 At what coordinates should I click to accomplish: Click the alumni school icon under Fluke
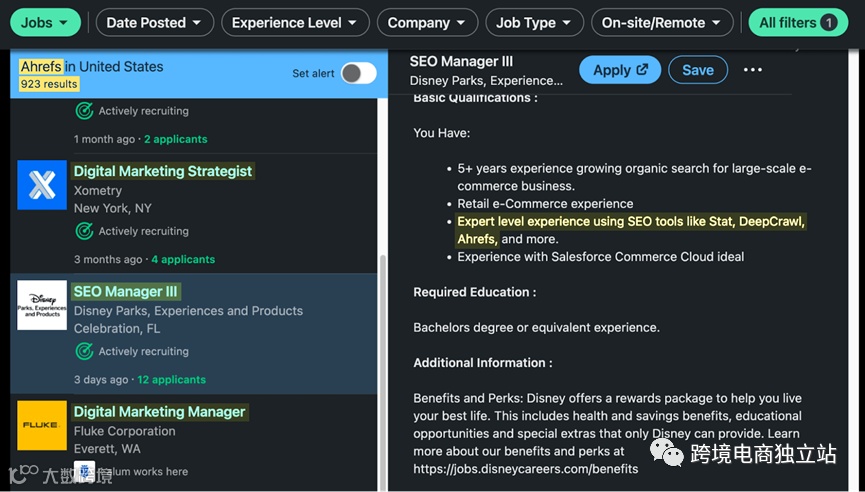coord(85,471)
